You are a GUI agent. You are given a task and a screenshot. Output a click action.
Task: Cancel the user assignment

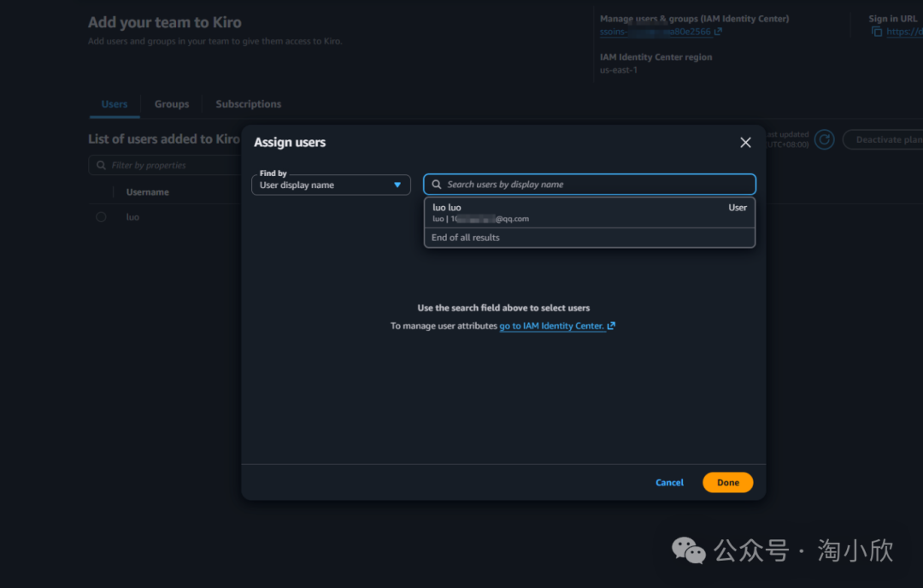(x=669, y=483)
